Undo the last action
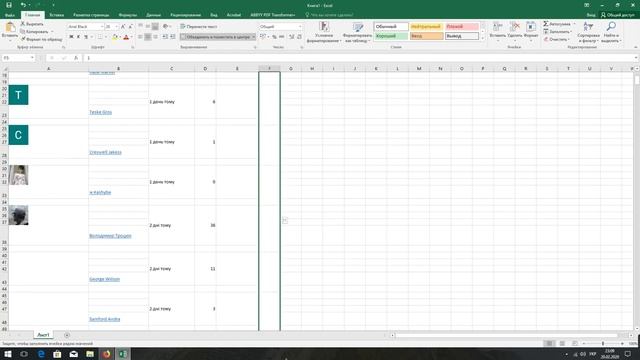This screenshot has width=640, height=360. (x=23, y=5)
